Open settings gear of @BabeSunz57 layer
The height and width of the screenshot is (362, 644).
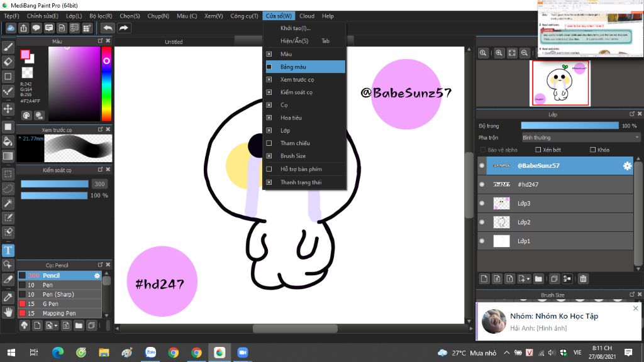627,165
